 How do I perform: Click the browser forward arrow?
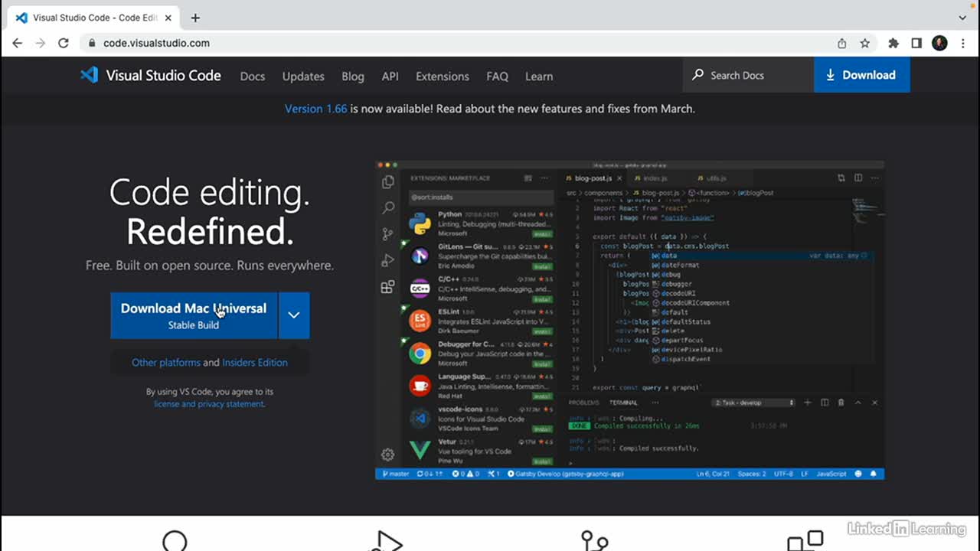coord(40,44)
